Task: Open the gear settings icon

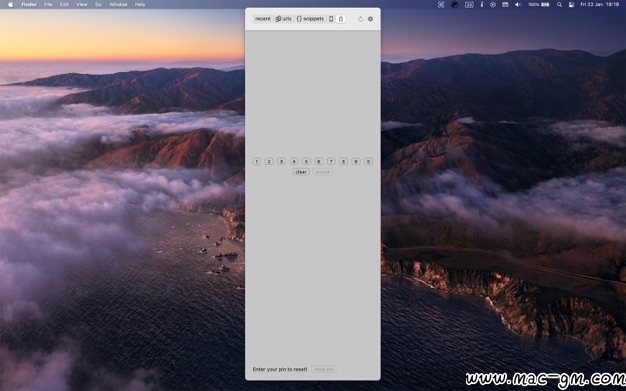Action: point(370,19)
